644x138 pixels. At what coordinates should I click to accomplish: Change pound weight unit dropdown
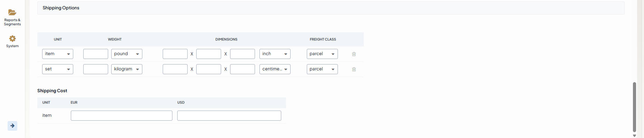tap(127, 54)
